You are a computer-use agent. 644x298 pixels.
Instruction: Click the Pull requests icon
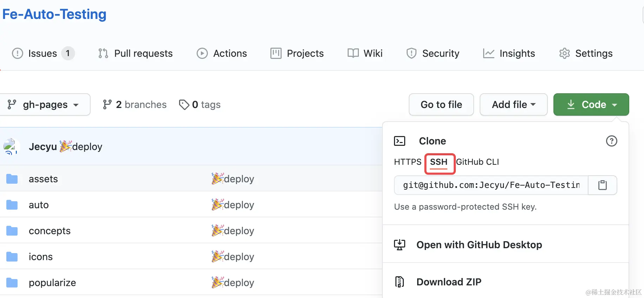point(103,53)
